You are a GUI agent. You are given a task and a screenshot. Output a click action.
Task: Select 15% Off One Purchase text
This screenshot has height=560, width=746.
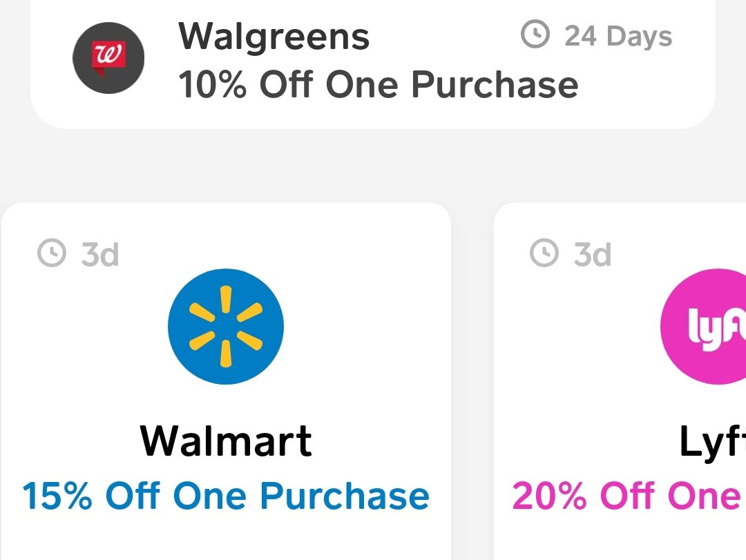tap(226, 496)
